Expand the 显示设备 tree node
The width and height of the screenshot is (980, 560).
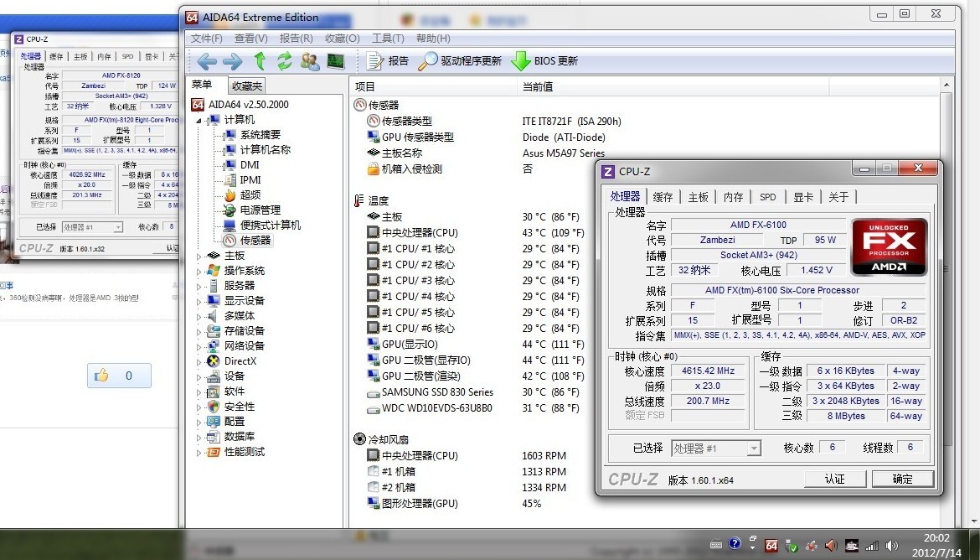coord(199,301)
